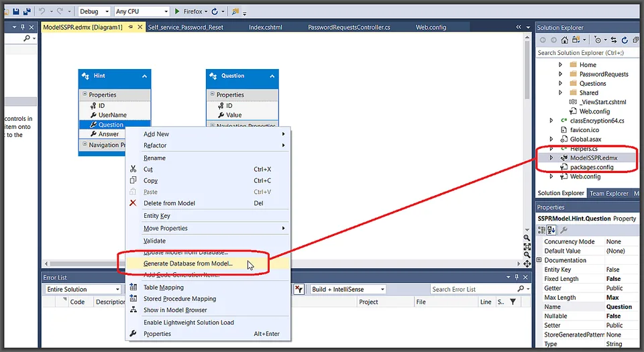The image size is (644, 352).
Task: Select the Questions folder in Solution Explorer
Action: coord(592,83)
